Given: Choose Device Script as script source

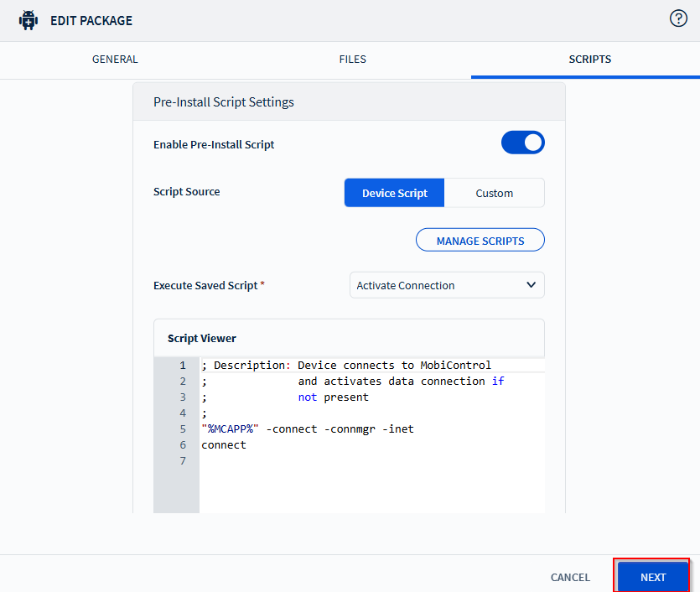Looking at the screenshot, I should 394,193.
